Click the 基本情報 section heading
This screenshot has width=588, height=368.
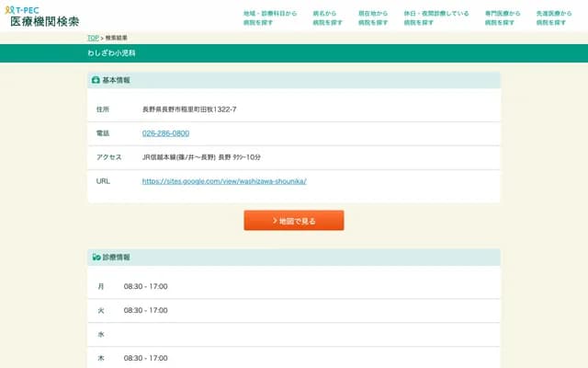117,80
